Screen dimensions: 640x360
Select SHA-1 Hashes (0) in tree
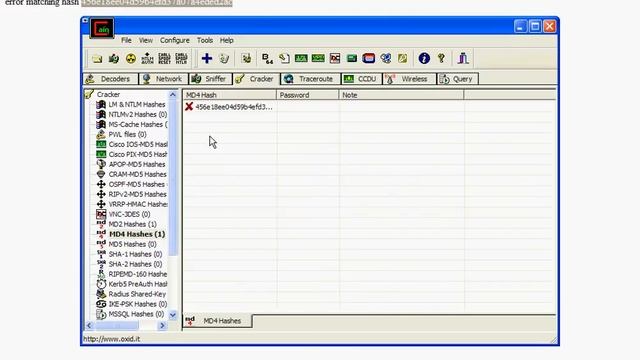[x=135, y=254]
